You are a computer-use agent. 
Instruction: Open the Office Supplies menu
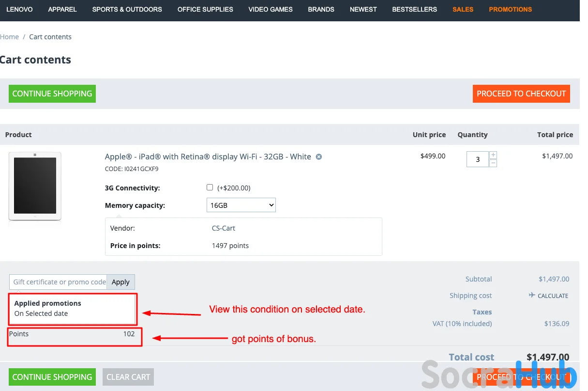[205, 9]
